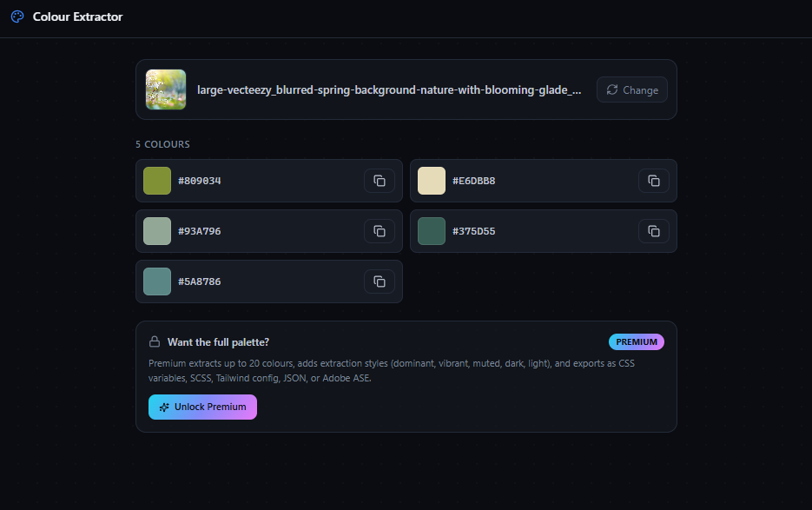Select the dark green #375D55 swatch

432,231
